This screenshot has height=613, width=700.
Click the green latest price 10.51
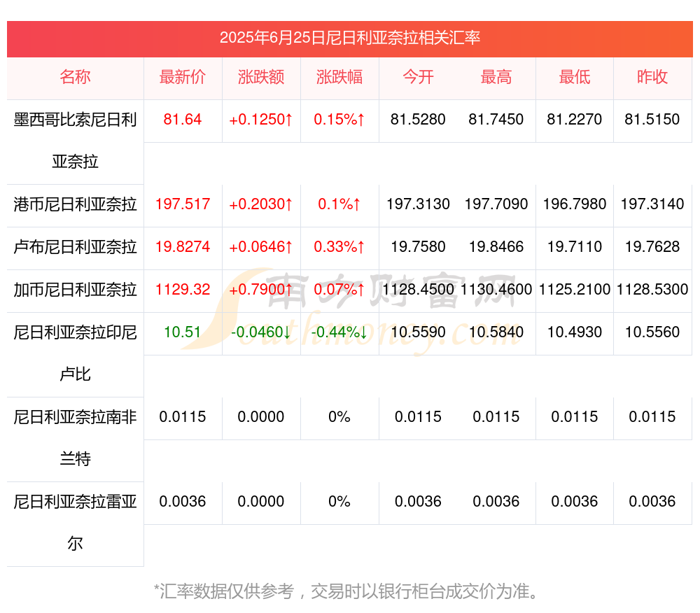click(x=183, y=332)
